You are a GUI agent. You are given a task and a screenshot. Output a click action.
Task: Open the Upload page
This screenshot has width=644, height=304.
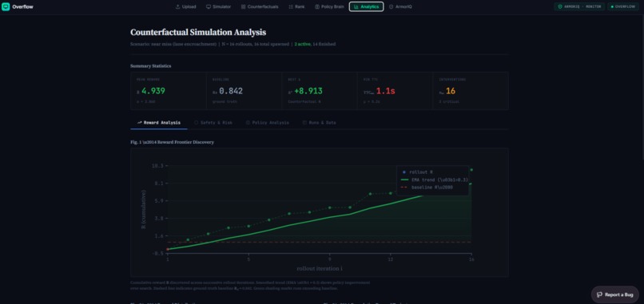click(185, 6)
